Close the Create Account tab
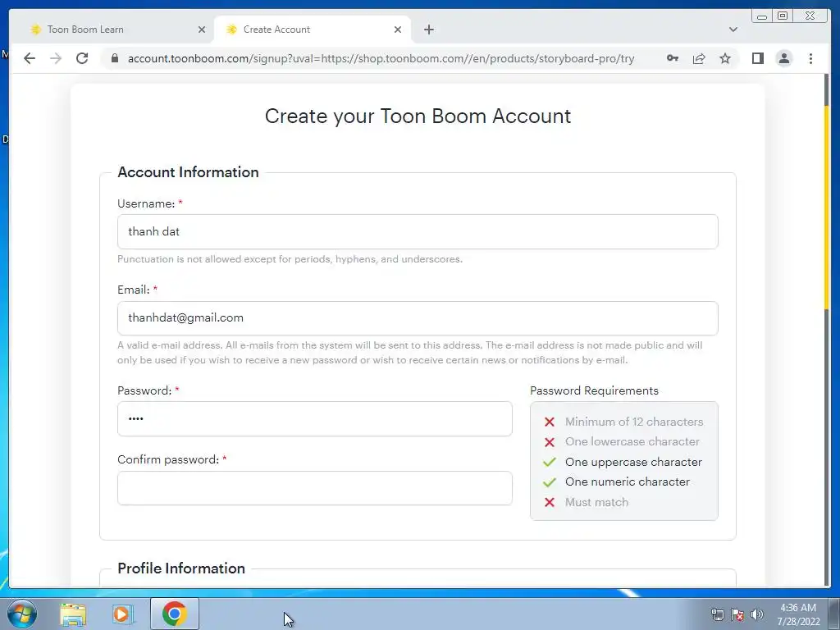 tap(398, 30)
